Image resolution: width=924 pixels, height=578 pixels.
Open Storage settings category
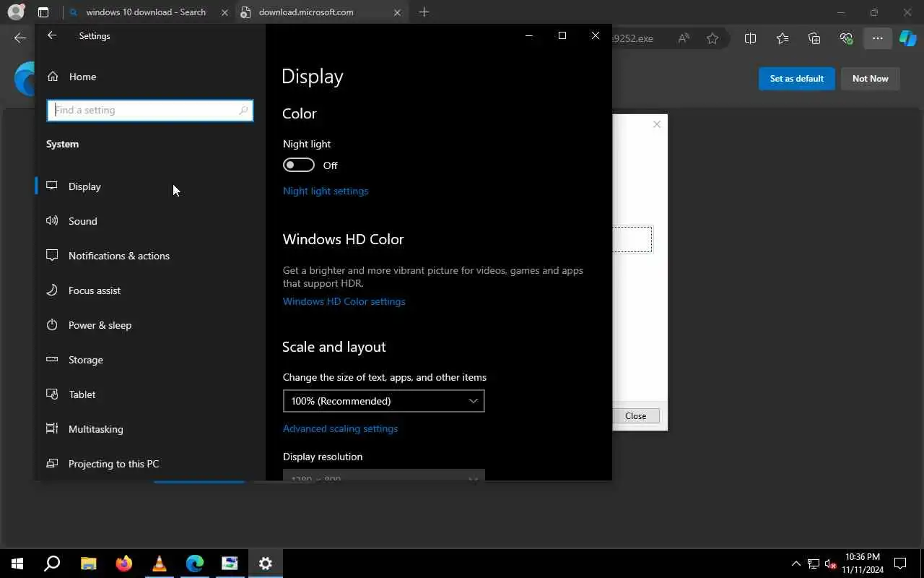click(150, 360)
